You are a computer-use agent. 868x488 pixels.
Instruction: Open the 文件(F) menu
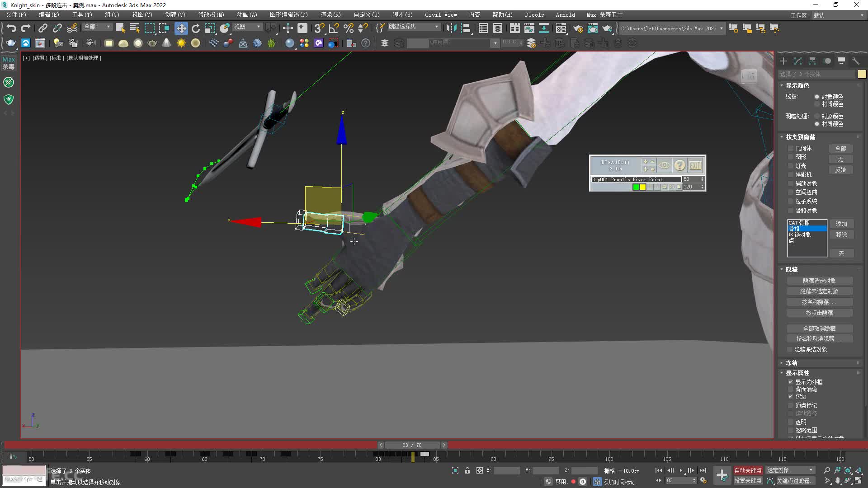coord(16,15)
